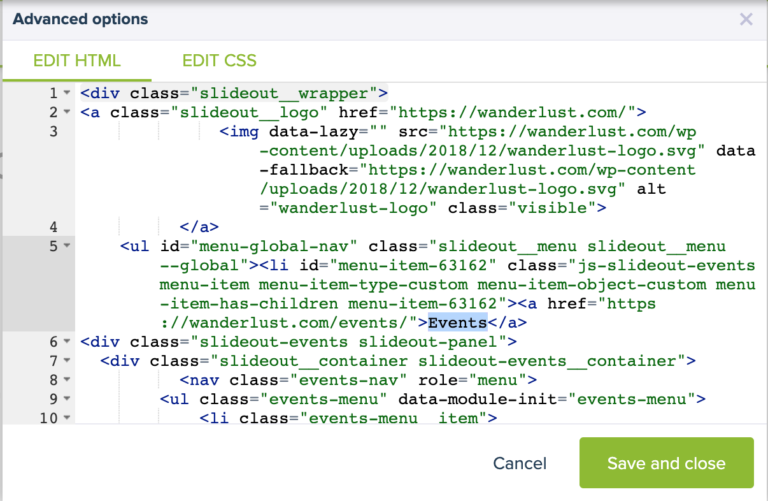Fold the li element on line 10

[x=66, y=418]
